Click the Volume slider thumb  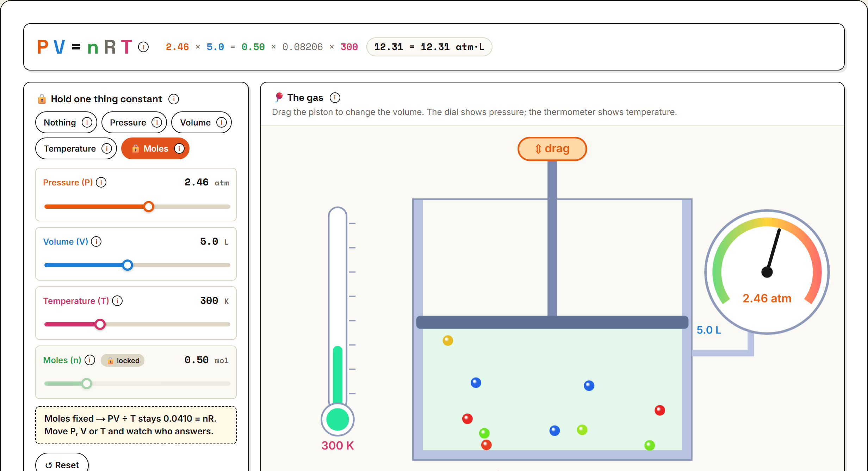[128, 265]
